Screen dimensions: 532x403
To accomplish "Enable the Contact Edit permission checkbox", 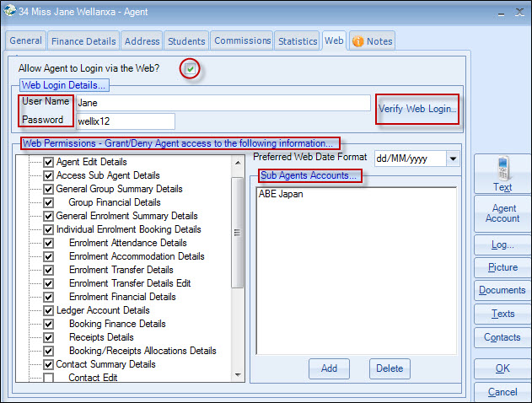I will (48, 378).
